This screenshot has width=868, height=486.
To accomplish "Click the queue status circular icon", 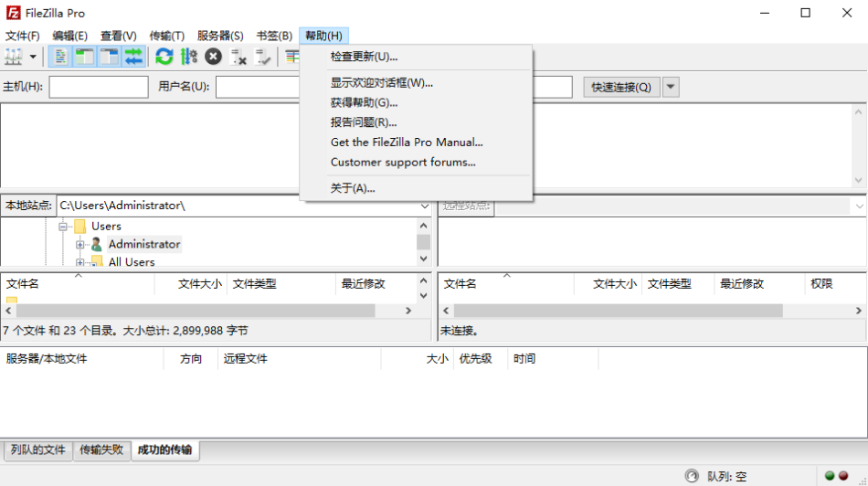I will 692,476.
